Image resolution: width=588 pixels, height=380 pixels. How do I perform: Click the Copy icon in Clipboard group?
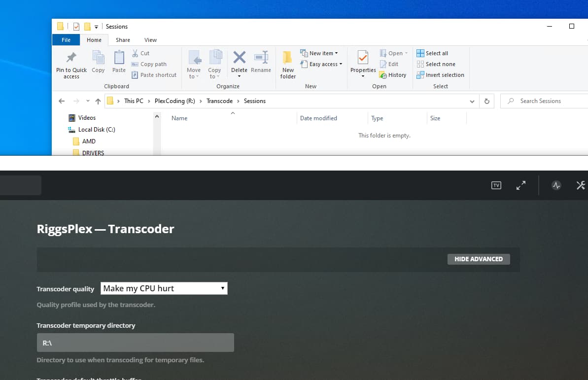pyautogui.click(x=98, y=57)
